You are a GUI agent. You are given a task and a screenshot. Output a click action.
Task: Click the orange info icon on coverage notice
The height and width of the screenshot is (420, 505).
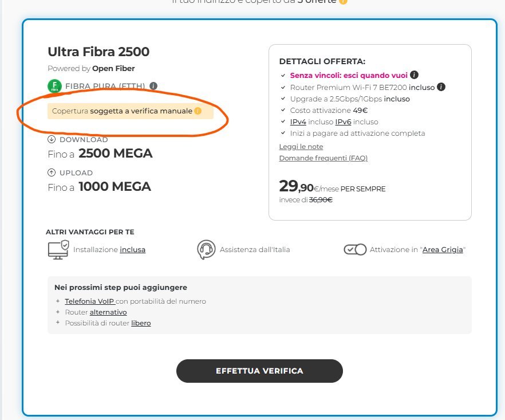click(198, 111)
